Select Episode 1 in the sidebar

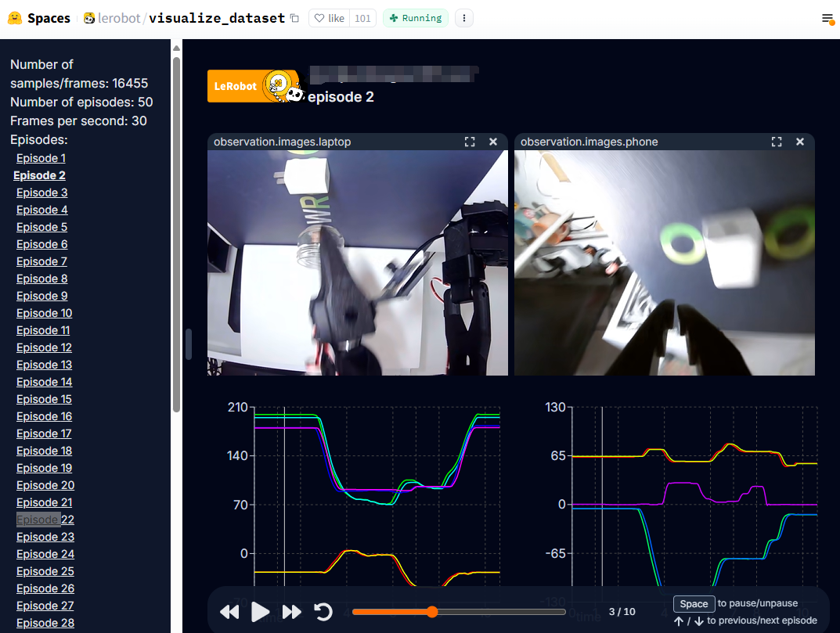(41, 158)
